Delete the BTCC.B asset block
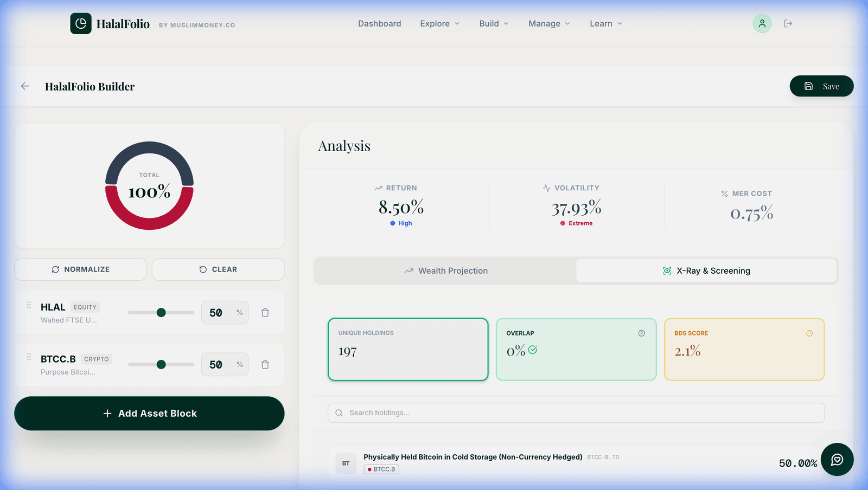The width and height of the screenshot is (868, 490). point(265,365)
